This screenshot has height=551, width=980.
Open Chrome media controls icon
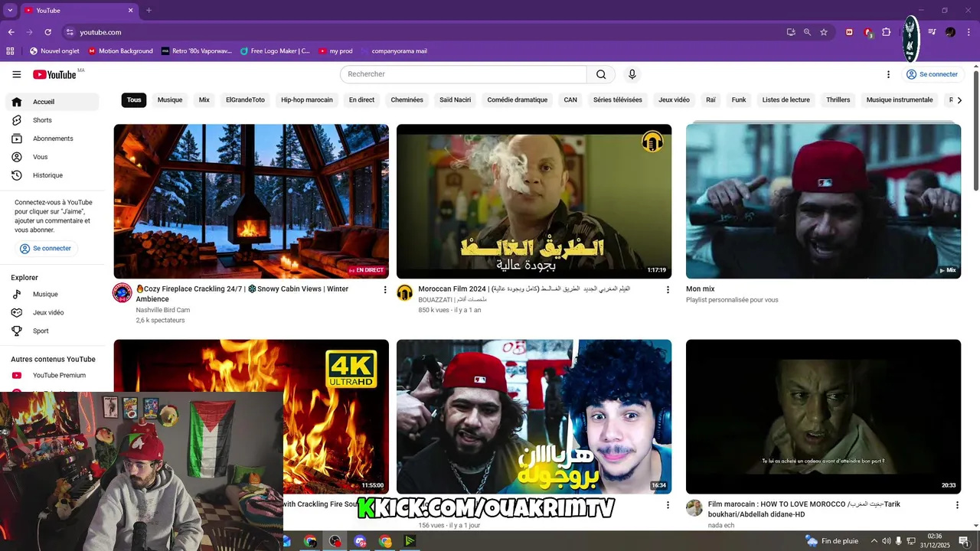pyautogui.click(x=932, y=32)
